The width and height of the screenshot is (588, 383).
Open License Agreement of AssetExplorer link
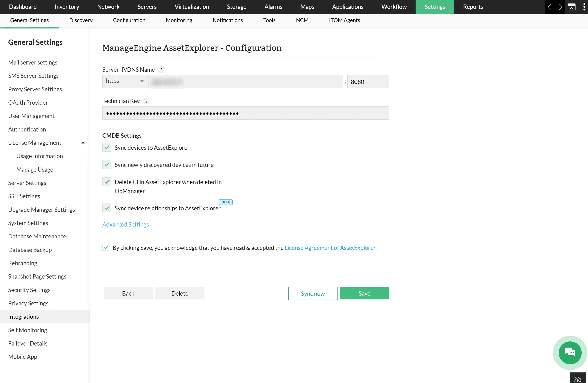(x=330, y=248)
